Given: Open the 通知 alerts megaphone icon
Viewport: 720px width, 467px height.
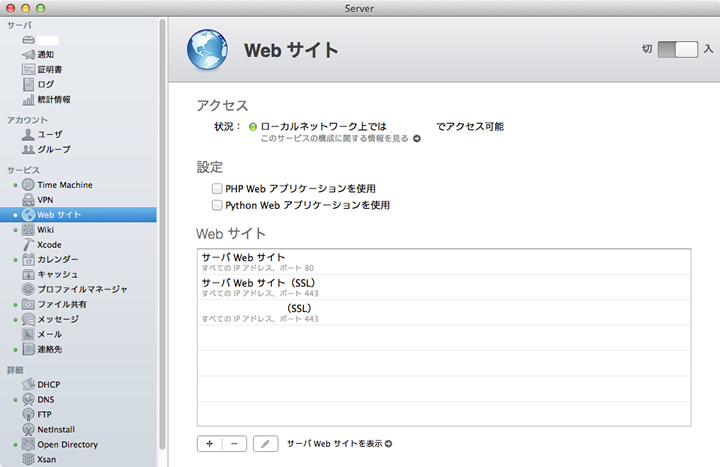Looking at the screenshot, I should [28, 55].
